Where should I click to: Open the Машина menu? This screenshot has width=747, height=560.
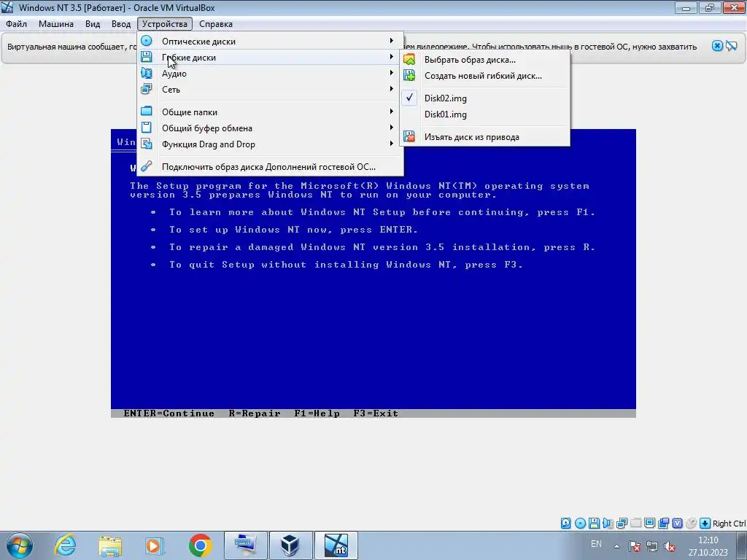(x=55, y=24)
